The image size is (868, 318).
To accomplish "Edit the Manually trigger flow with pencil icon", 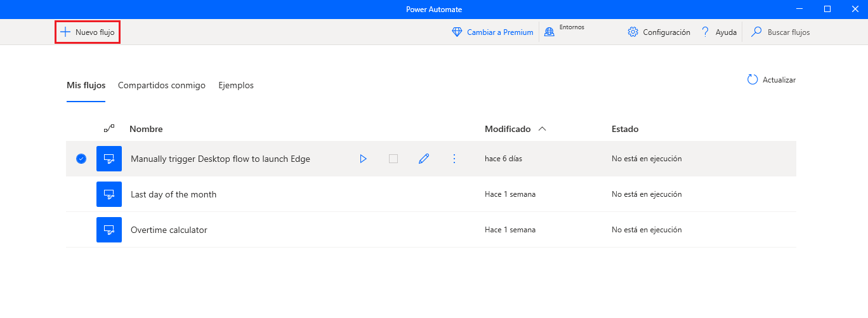I will (424, 159).
